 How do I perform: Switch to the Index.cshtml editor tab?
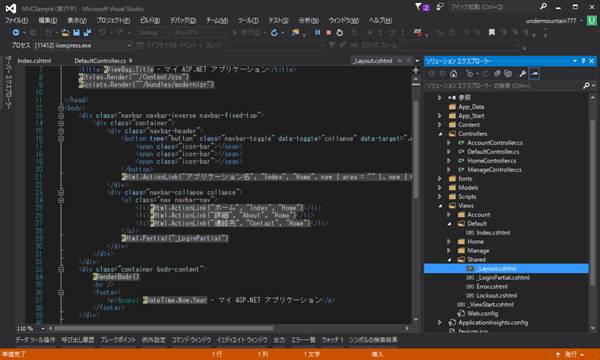click(x=34, y=61)
